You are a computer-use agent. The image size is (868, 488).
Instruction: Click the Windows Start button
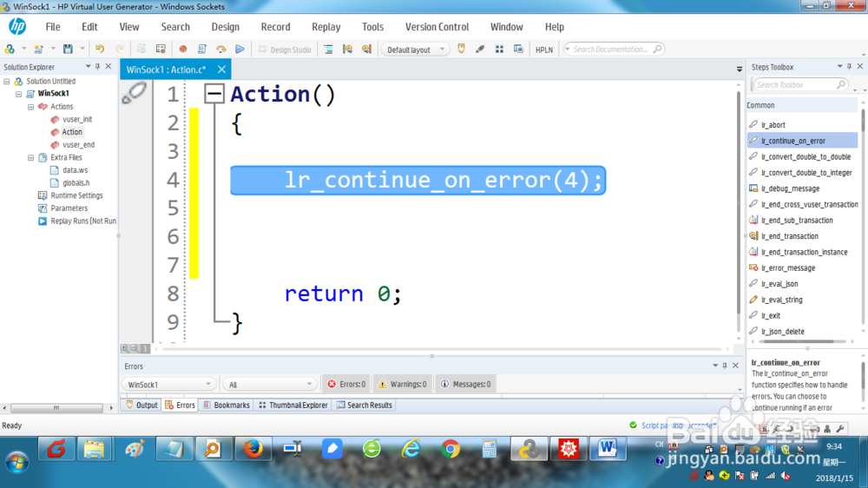(x=16, y=463)
